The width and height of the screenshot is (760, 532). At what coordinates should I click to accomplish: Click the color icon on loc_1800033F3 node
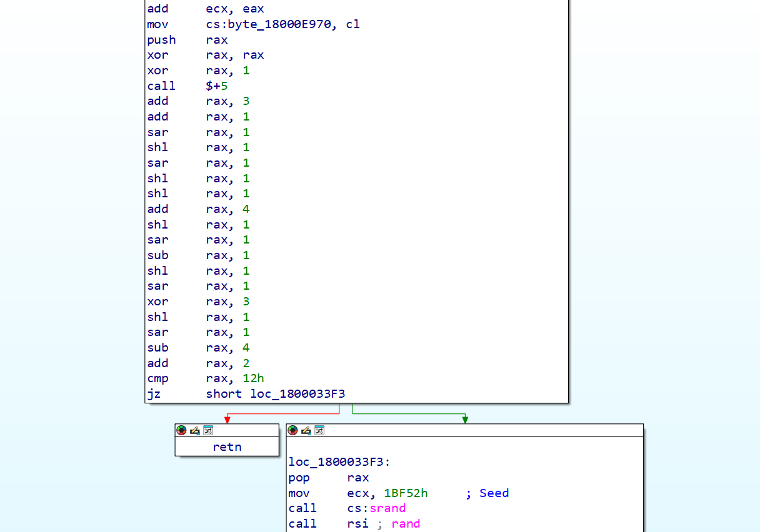[292, 430]
